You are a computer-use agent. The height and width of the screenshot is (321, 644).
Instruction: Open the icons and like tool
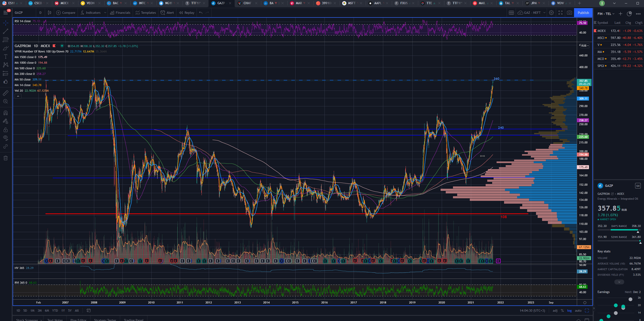[x=5, y=82]
